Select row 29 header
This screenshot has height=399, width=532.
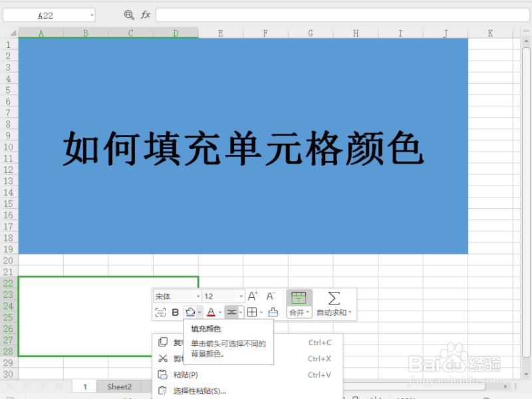pos(8,362)
